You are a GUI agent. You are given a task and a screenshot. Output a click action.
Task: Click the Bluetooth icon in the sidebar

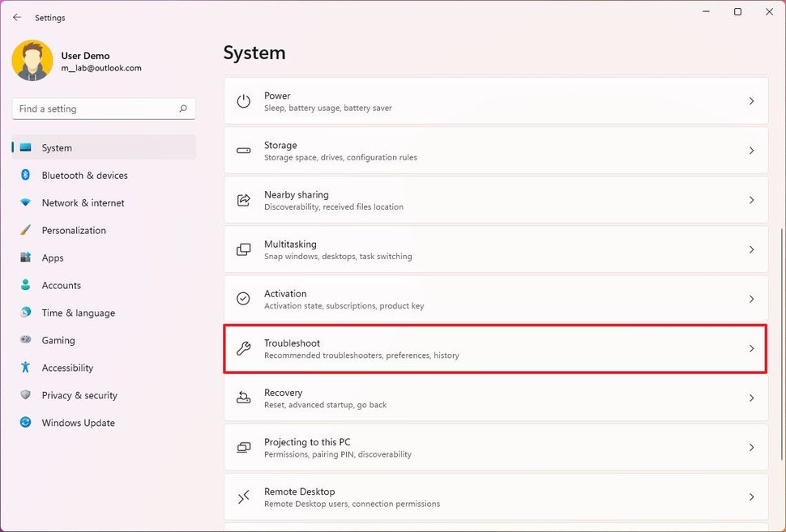[25, 175]
